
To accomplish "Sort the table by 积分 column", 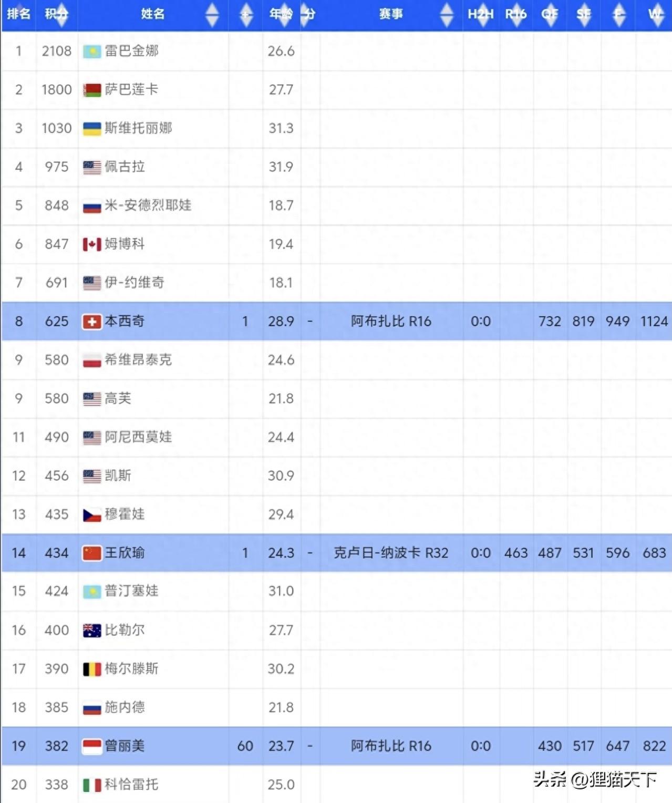I will (56, 14).
